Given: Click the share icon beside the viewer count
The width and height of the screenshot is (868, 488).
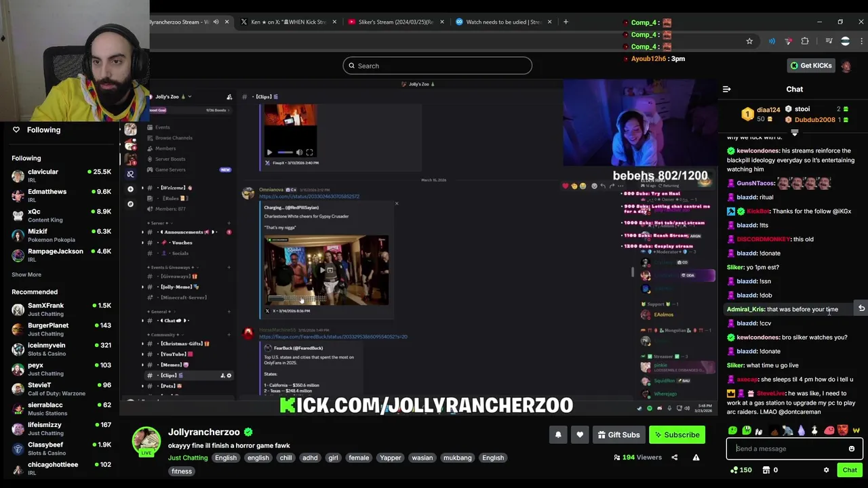Looking at the screenshot, I should click(674, 457).
